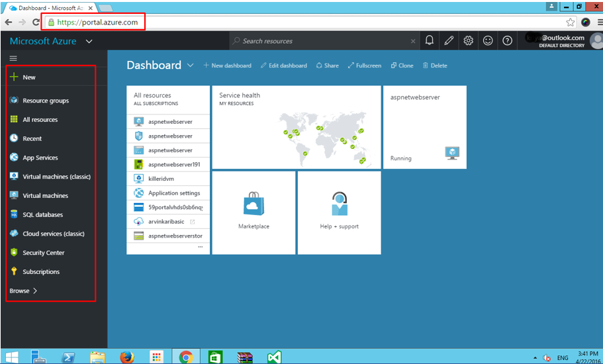The image size is (603, 364).
Task: Click the green plus New icon
Action: pos(14,77)
